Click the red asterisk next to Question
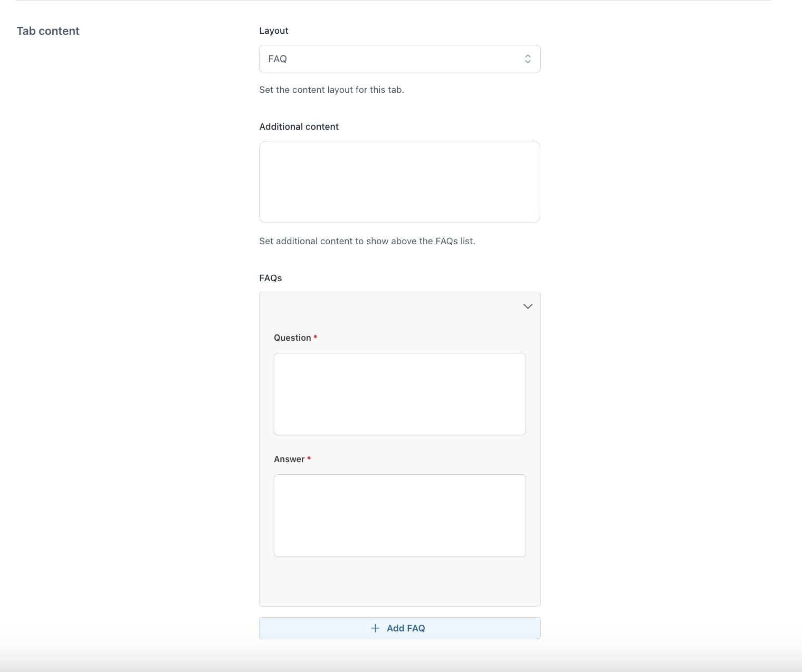Image resolution: width=802 pixels, height=672 pixels. (x=316, y=337)
